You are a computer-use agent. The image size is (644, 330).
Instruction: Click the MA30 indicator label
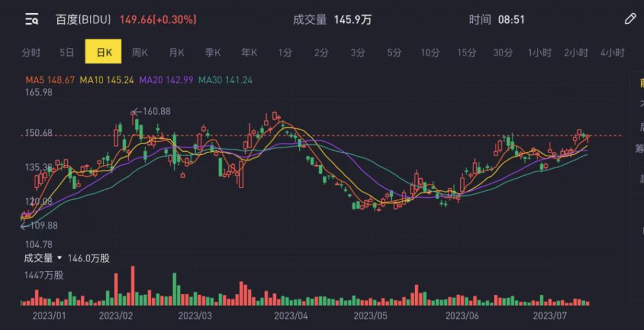226,81
